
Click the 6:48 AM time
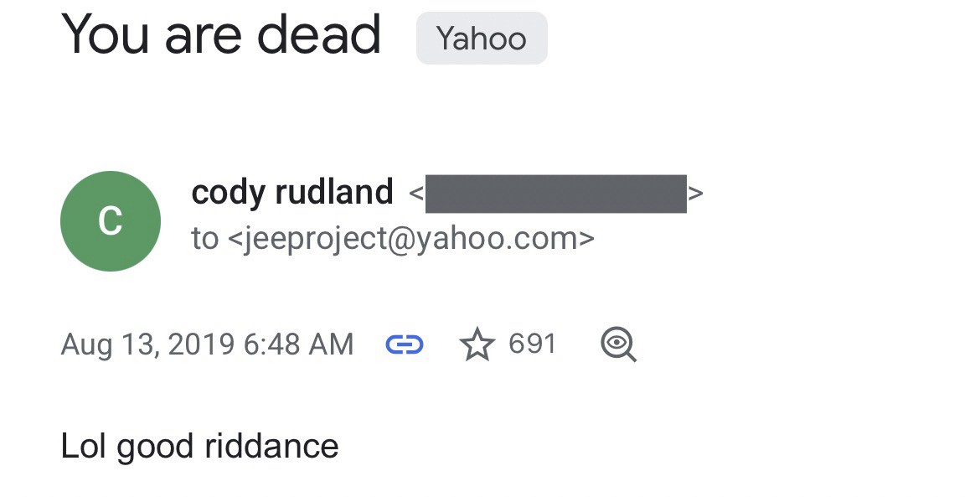click(x=299, y=344)
